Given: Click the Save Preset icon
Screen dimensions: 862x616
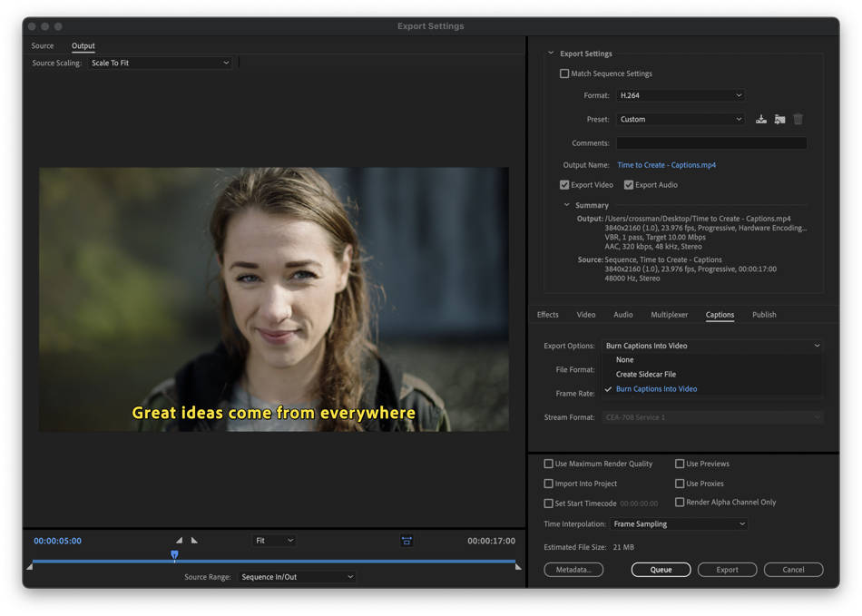Looking at the screenshot, I should point(761,119).
